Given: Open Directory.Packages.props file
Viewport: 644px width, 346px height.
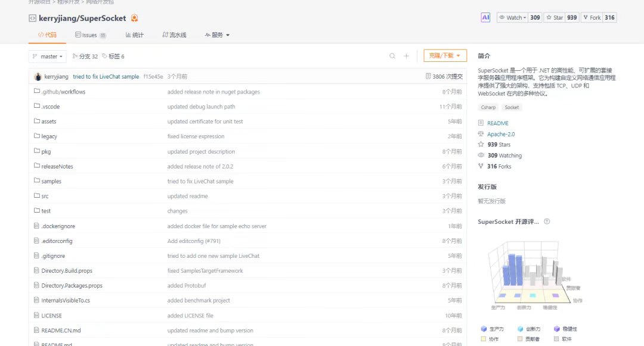Looking at the screenshot, I should tap(72, 286).
